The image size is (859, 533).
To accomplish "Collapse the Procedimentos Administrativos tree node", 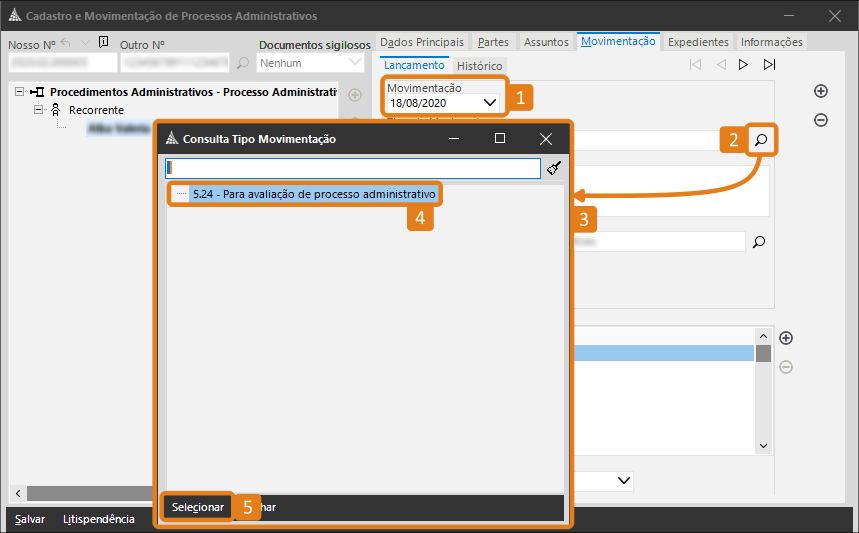I will pos(21,91).
